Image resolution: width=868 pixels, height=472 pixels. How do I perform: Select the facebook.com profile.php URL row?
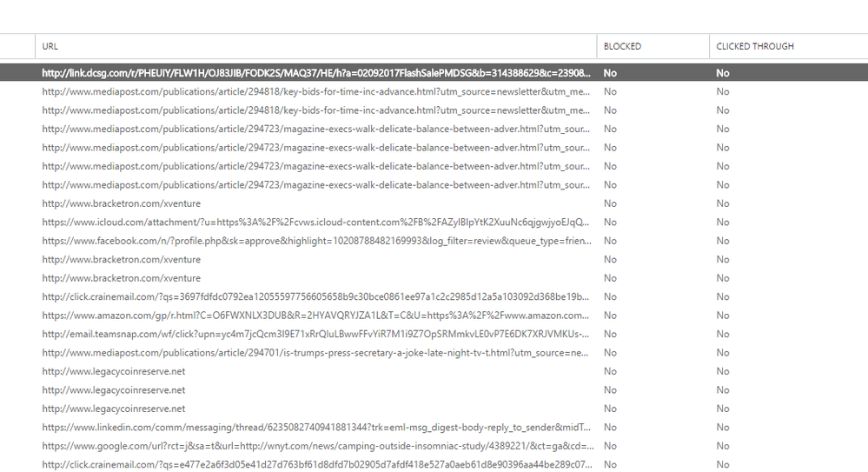(x=316, y=241)
